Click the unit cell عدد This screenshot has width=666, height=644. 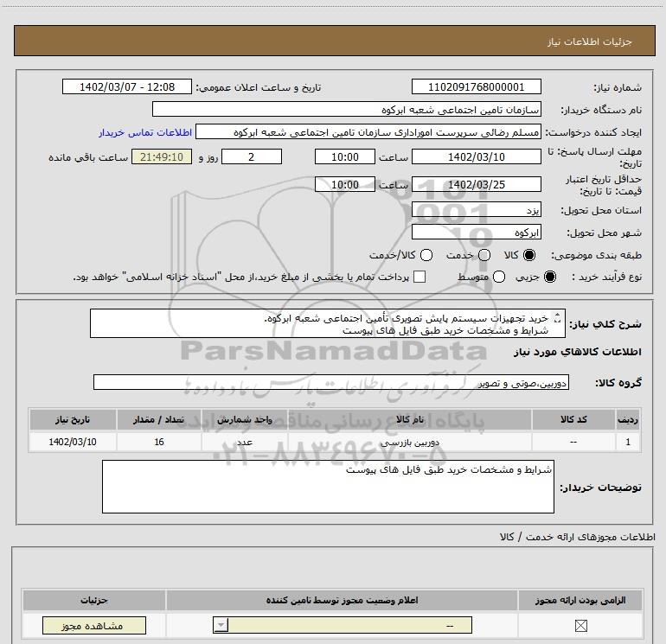(x=245, y=442)
